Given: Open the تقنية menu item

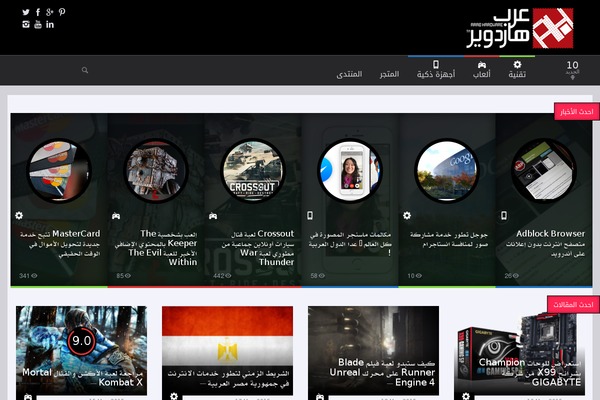Looking at the screenshot, I should pos(517,70).
